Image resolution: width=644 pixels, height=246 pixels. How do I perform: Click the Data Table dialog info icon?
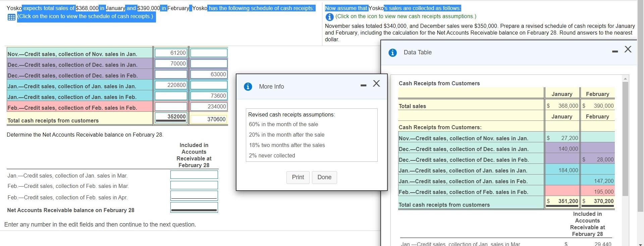[392, 53]
